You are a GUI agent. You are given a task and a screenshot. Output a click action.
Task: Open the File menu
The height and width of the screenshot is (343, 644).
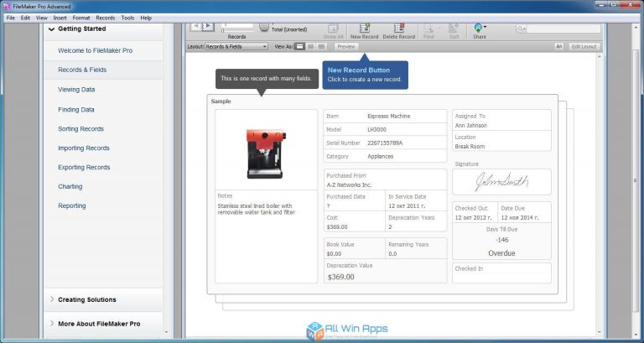[x=11, y=18]
